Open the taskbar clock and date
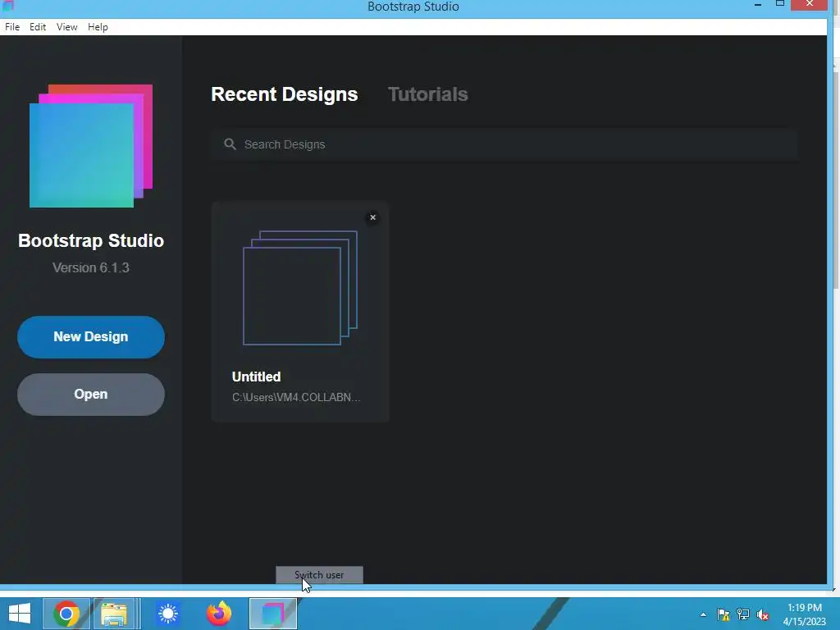The image size is (840, 630). 805,614
